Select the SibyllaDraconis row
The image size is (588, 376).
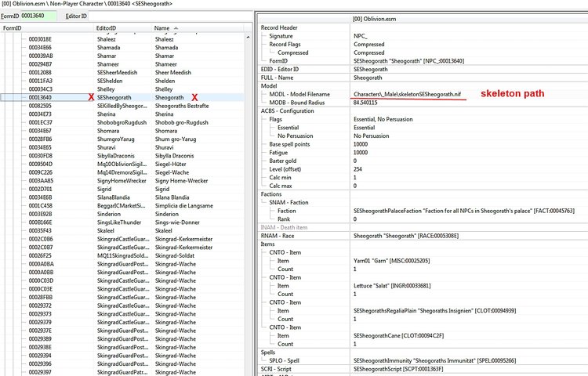click(x=122, y=156)
